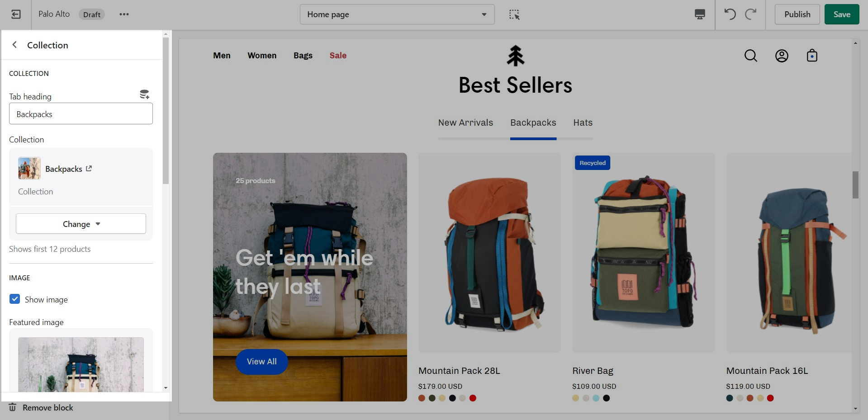
Task: Pick the red color swatch under Mountain Pack 28L
Action: [473, 398]
